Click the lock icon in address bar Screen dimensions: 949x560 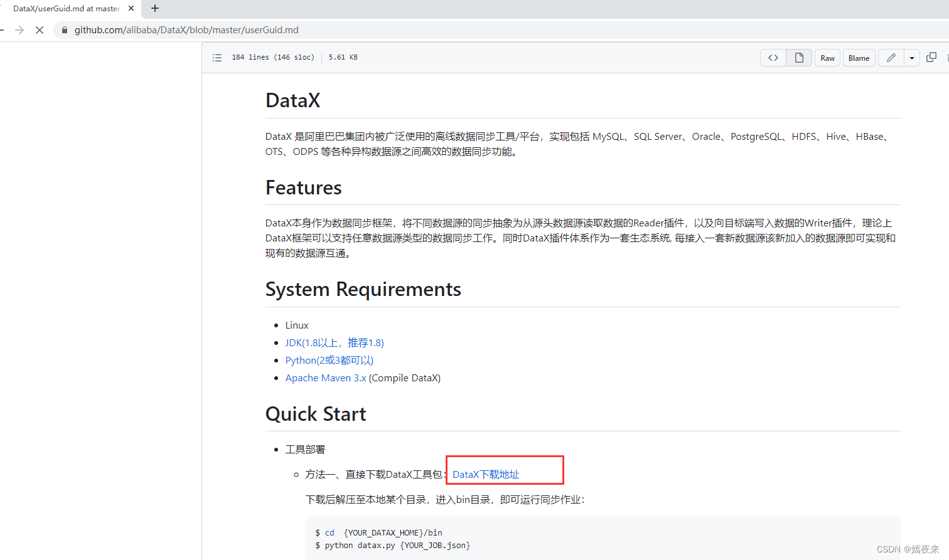click(65, 30)
